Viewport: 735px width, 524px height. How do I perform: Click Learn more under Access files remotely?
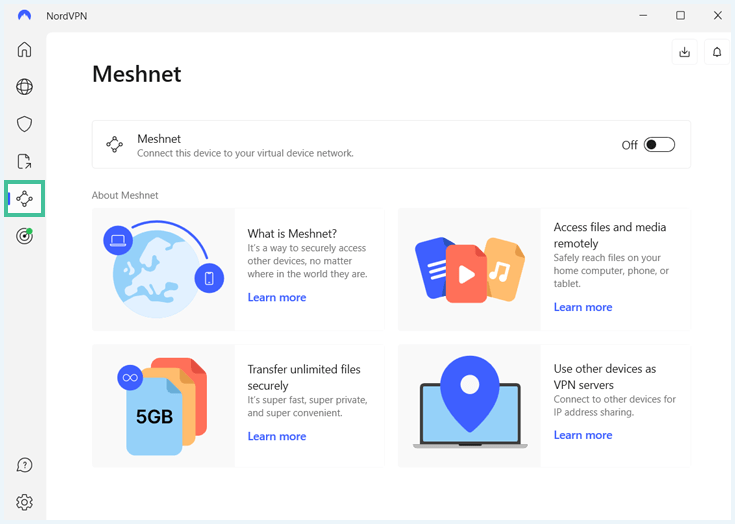pyautogui.click(x=583, y=307)
